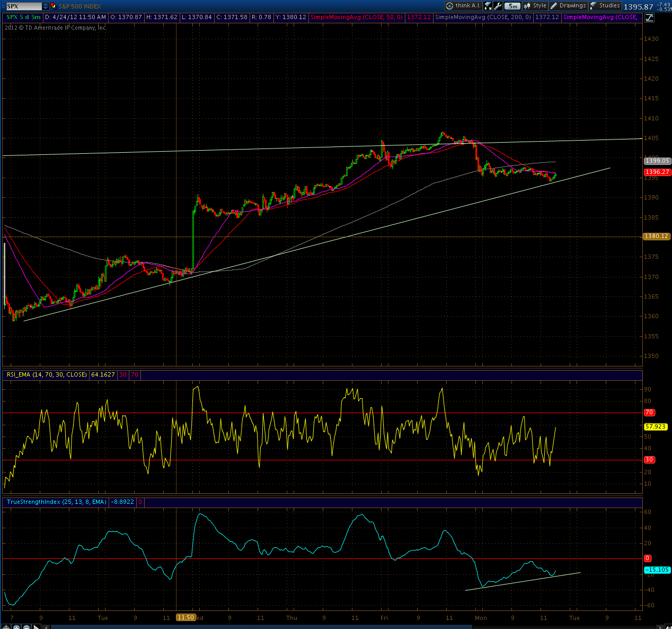Expand the symbol dropdown arrow
The height and width of the screenshot is (629, 672).
(46, 6)
